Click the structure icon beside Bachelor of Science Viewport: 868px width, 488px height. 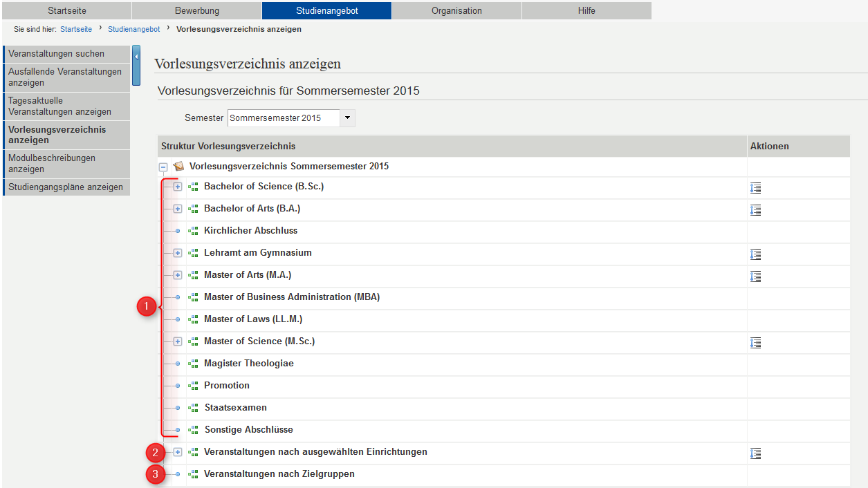point(193,187)
